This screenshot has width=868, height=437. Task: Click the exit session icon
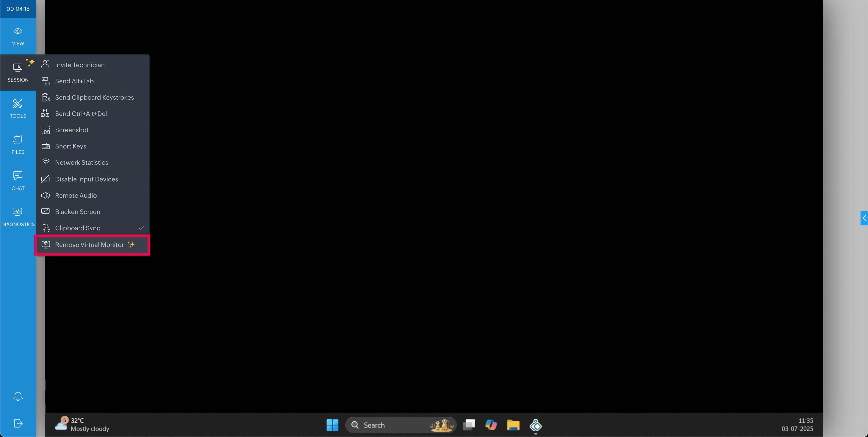[x=18, y=423]
